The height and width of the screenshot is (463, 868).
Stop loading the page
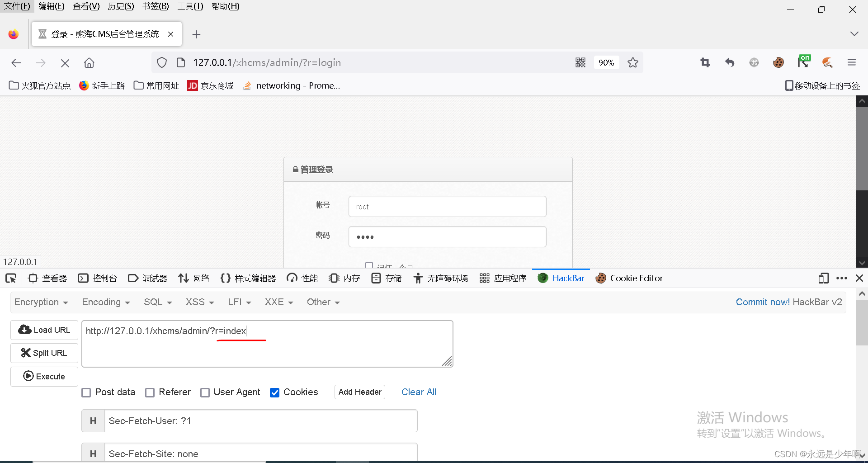click(65, 63)
